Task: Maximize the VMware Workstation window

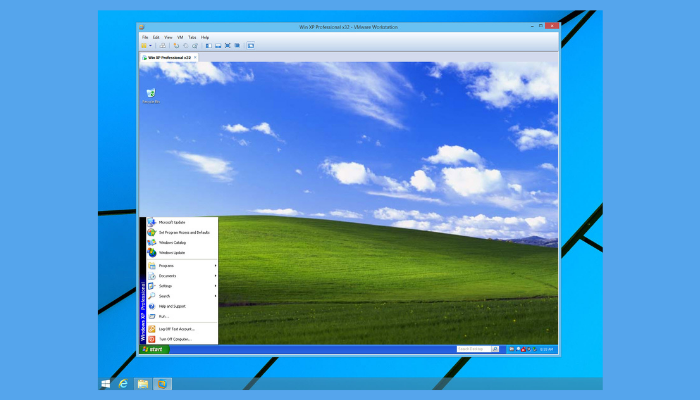Action: (x=541, y=26)
